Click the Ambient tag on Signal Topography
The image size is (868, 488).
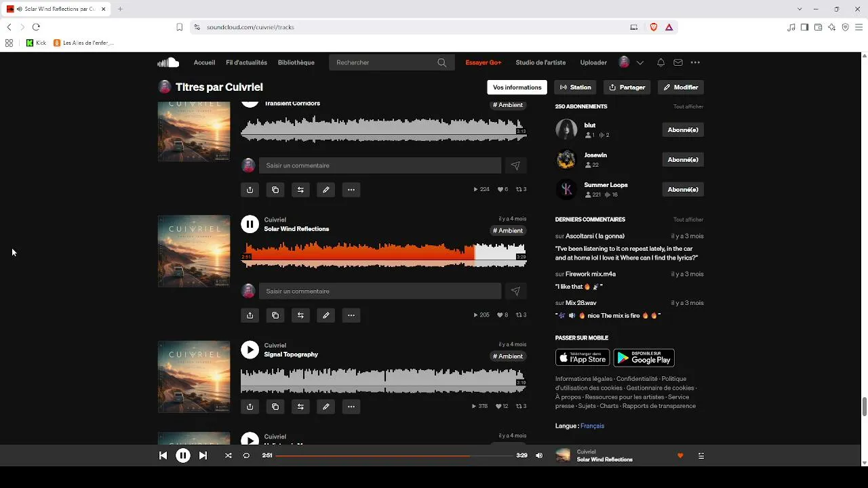pos(508,357)
